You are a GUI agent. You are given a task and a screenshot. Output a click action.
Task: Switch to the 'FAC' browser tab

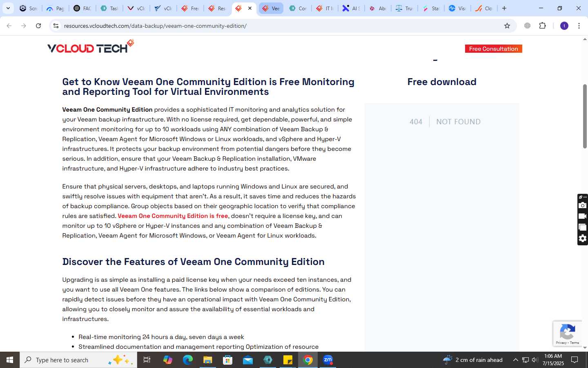coord(82,8)
